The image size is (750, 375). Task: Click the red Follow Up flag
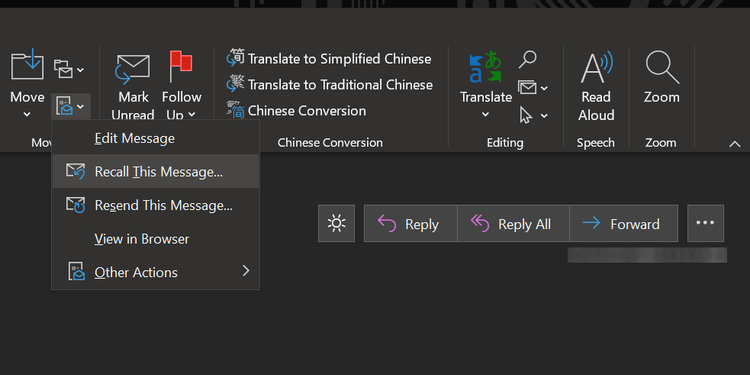181,66
